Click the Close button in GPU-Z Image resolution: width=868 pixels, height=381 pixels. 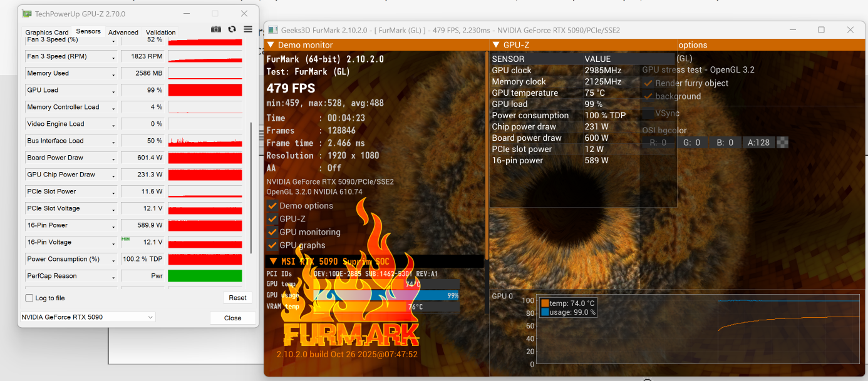(x=233, y=318)
